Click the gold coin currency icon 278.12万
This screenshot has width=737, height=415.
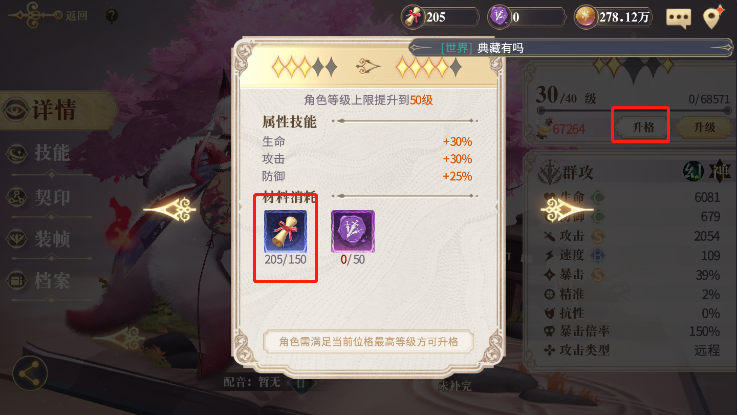click(586, 17)
